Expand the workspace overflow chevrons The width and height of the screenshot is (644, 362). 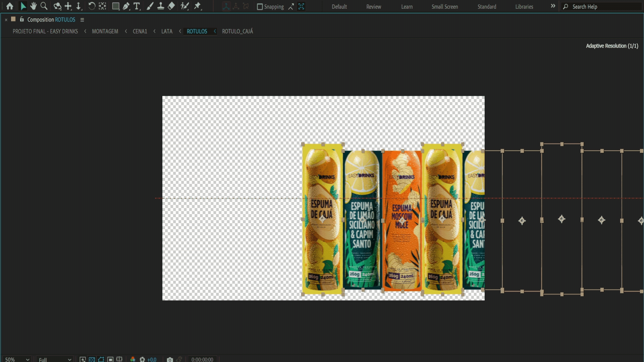[x=553, y=6]
